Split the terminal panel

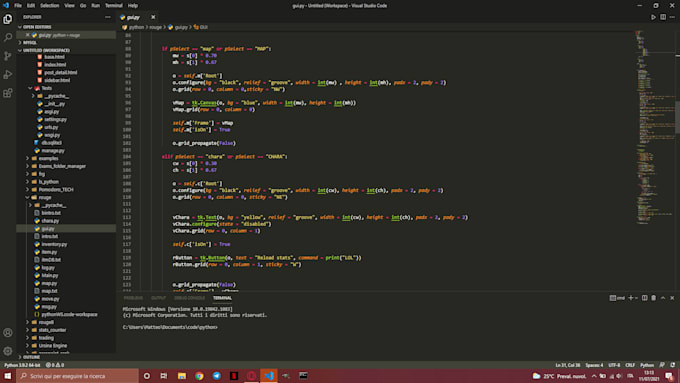[644, 298]
